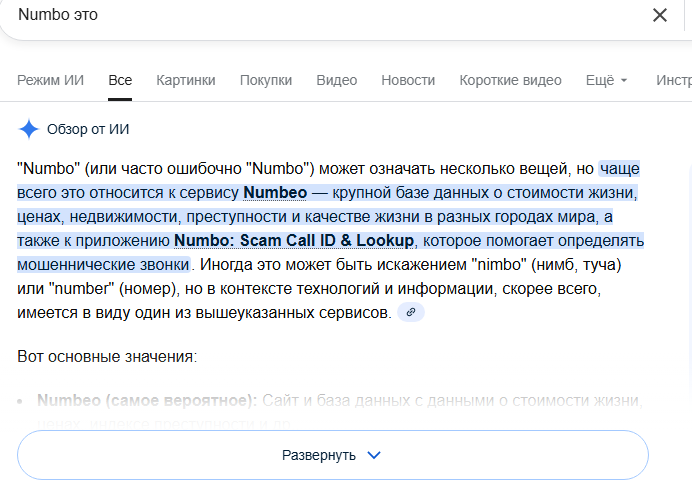Click the chevron arrow beside Развернуть

pyautogui.click(x=374, y=455)
